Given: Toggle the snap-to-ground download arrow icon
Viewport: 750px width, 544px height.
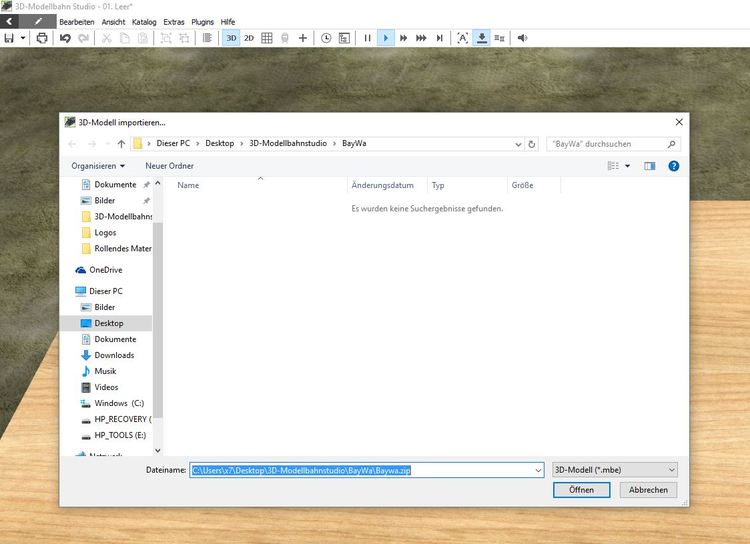Looking at the screenshot, I should [482, 38].
